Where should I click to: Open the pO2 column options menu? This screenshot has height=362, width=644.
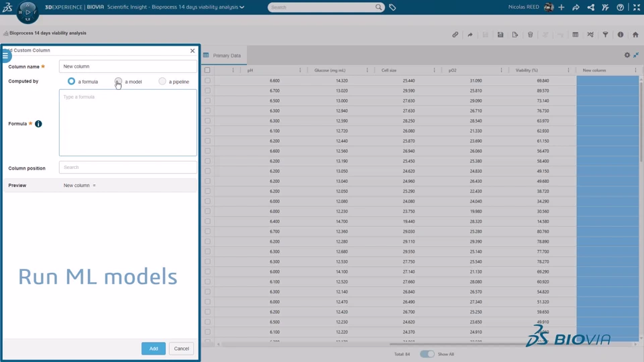click(x=501, y=70)
